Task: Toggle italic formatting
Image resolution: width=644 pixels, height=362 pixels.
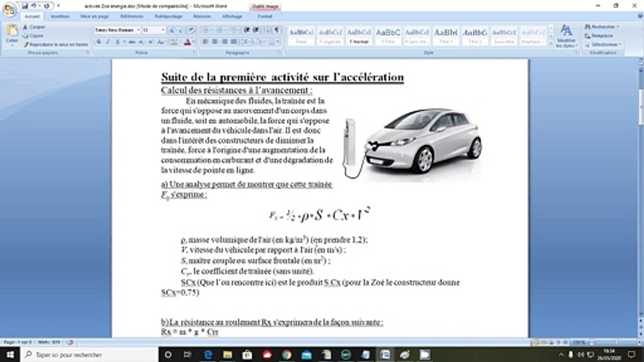Action: tap(108, 42)
